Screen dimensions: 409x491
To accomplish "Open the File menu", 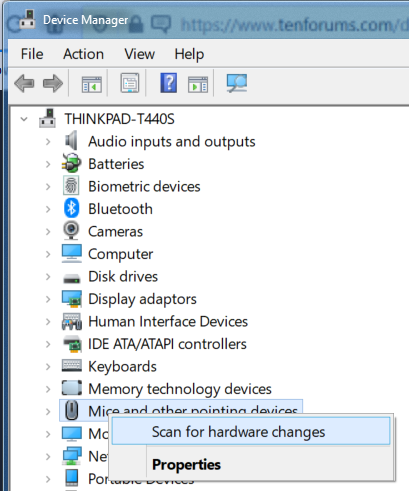I will (32, 54).
